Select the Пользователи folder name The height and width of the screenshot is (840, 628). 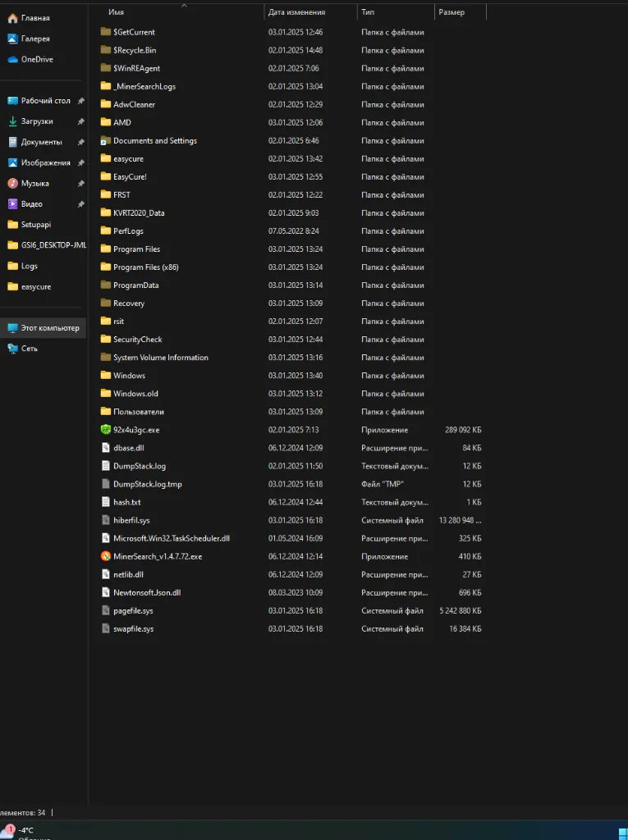[x=139, y=412]
